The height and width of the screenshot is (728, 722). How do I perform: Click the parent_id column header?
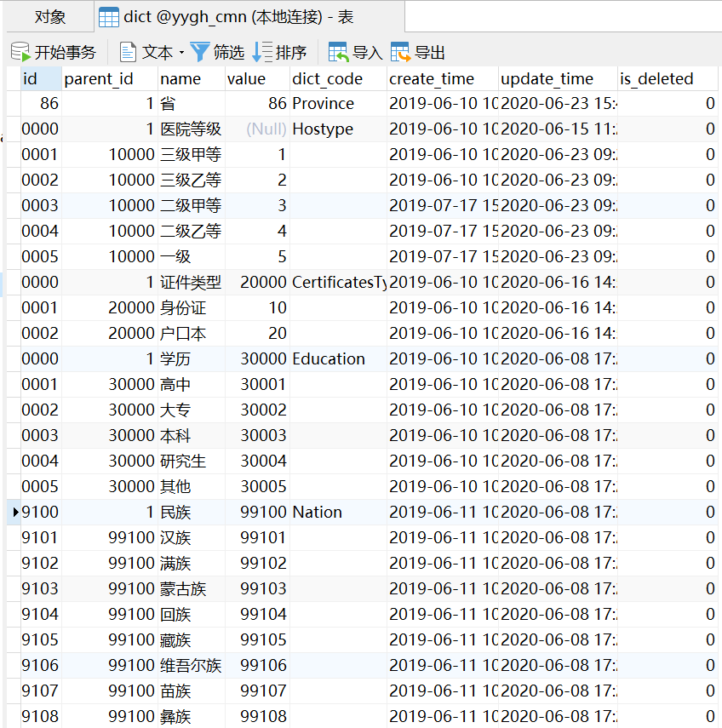point(110,78)
